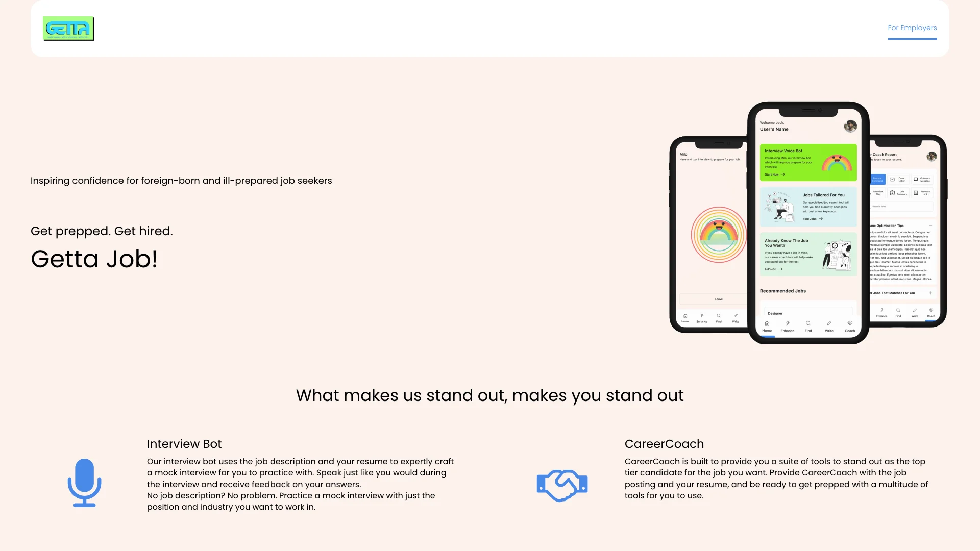Click the microphone icon for Interview Bot
Viewport: 980px width, 551px height.
pyautogui.click(x=84, y=482)
